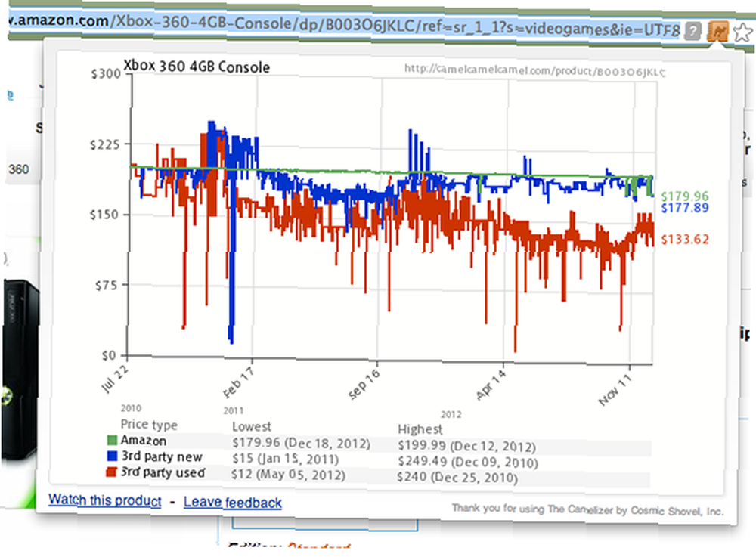Click the Cosmic Shovel thank-you footer text
This screenshot has height=557, width=756.
(x=587, y=509)
